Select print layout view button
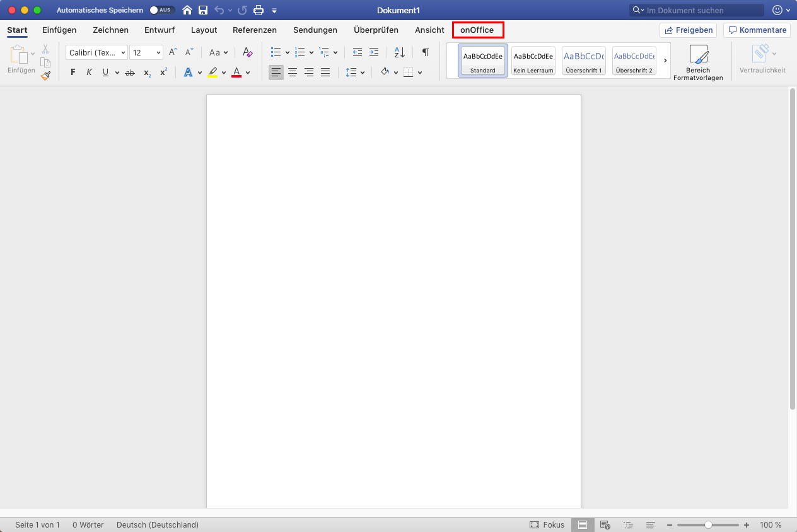This screenshot has height=532, width=797. tap(583, 524)
